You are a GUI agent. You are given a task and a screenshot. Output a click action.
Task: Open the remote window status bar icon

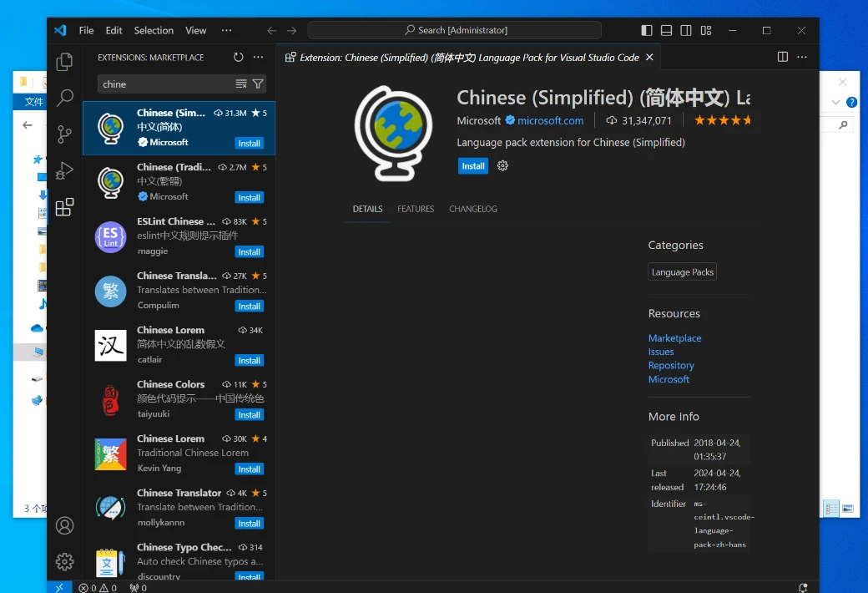pos(59,587)
